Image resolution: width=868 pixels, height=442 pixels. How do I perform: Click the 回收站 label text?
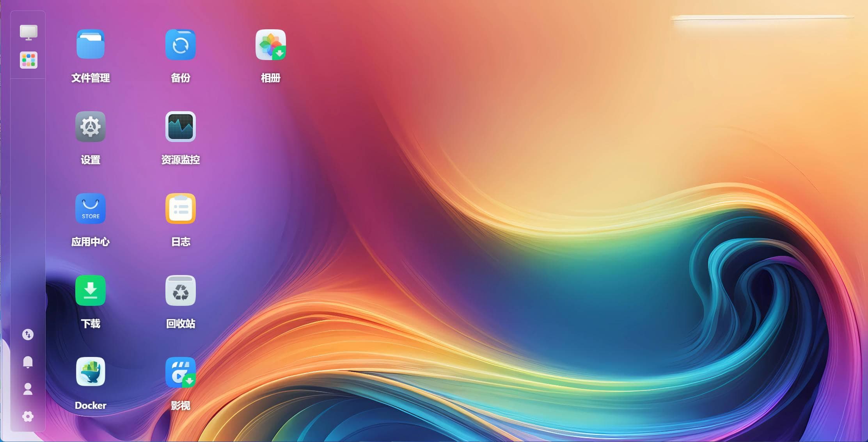pos(181,323)
